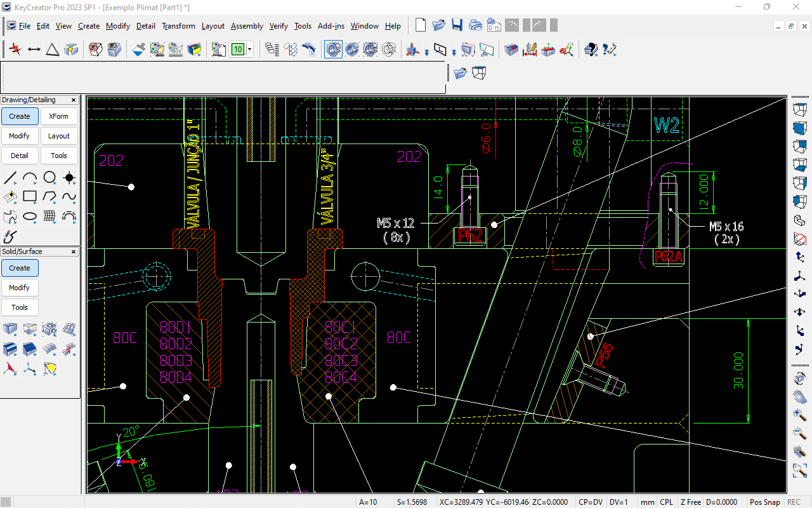Select the Arc drawing tool
The width and height of the screenshot is (812, 508).
point(30,178)
